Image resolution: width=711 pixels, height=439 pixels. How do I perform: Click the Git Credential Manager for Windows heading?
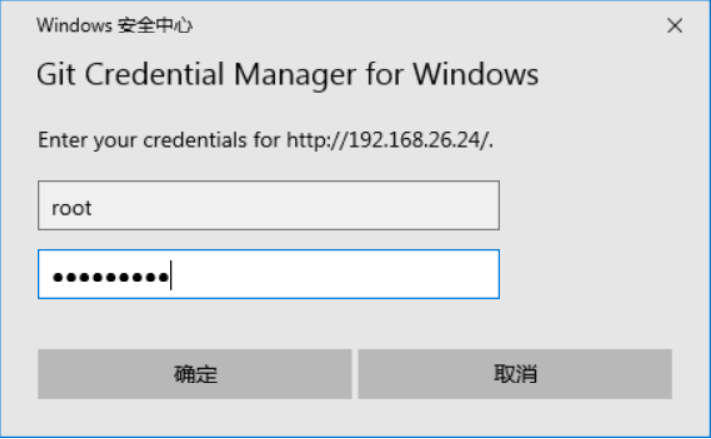(287, 75)
